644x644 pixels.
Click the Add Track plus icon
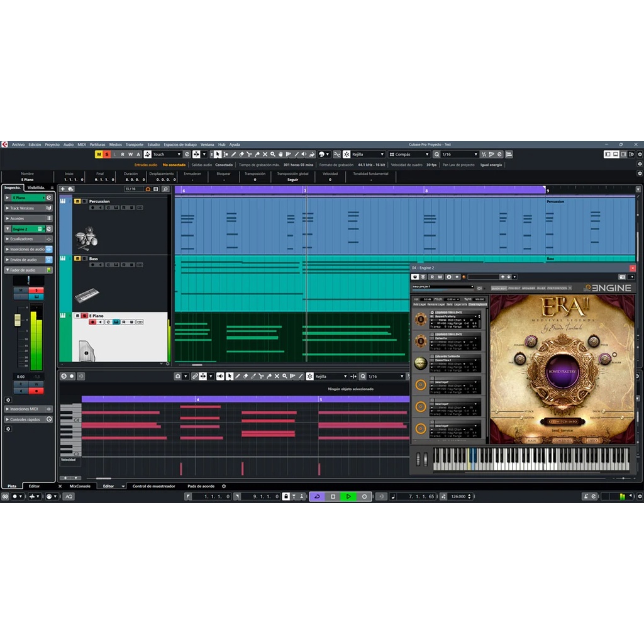coord(62,189)
